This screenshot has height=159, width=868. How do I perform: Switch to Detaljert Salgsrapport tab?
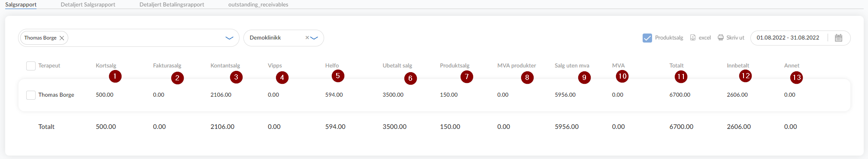pyautogui.click(x=88, y=5)
